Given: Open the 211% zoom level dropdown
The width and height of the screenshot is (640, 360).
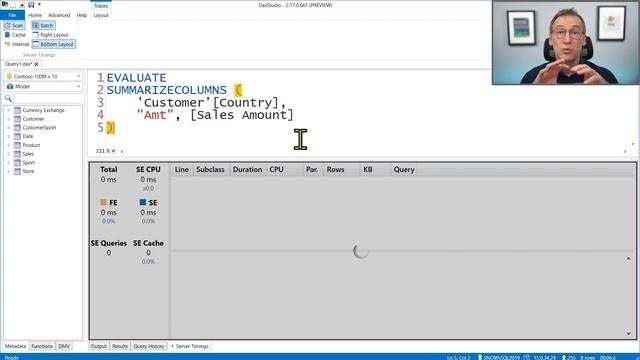Looking at the screenshot, I should (x=113, y=151).
